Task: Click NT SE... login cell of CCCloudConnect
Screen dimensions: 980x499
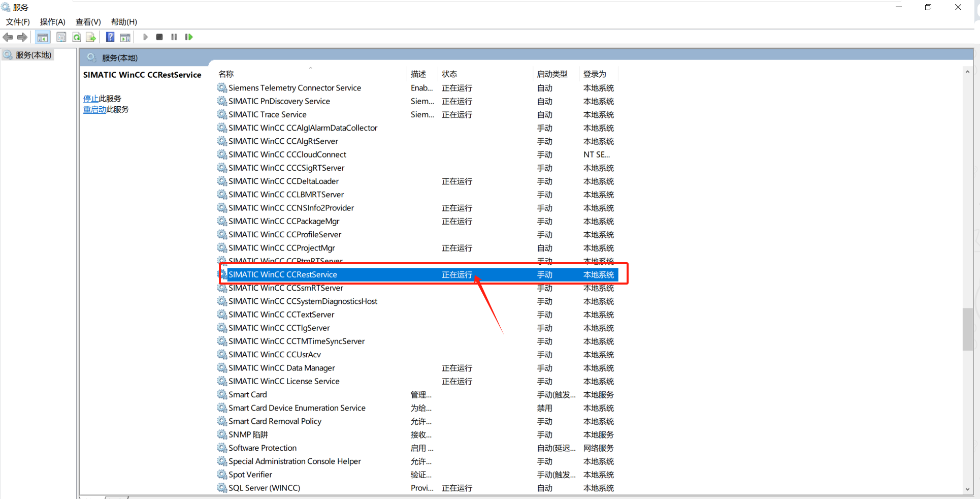Action: tap(597, 154)
